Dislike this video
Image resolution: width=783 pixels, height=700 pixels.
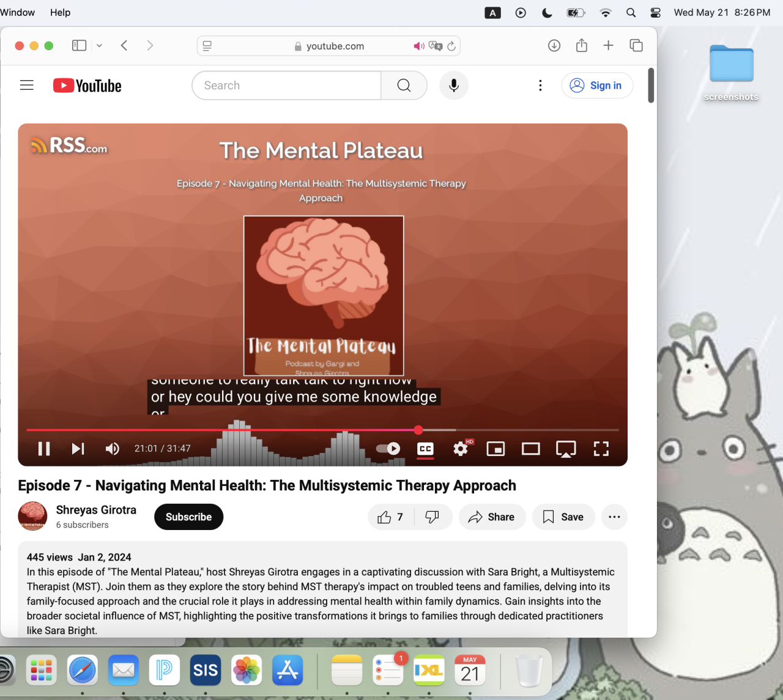(x=432, y=517)
